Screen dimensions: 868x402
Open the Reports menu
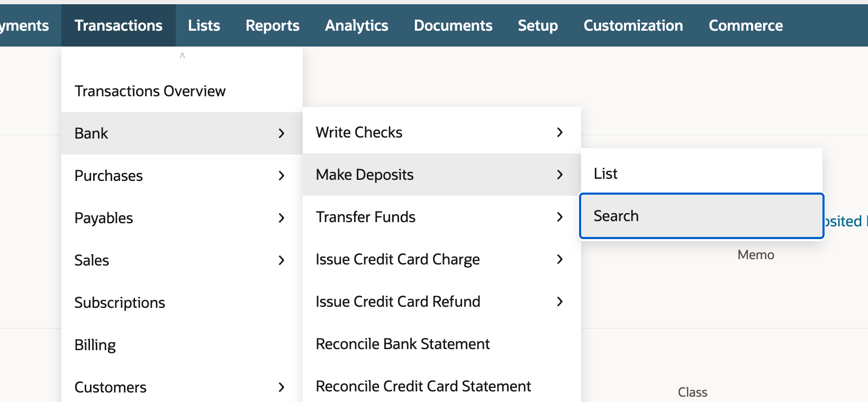point(273,25)
